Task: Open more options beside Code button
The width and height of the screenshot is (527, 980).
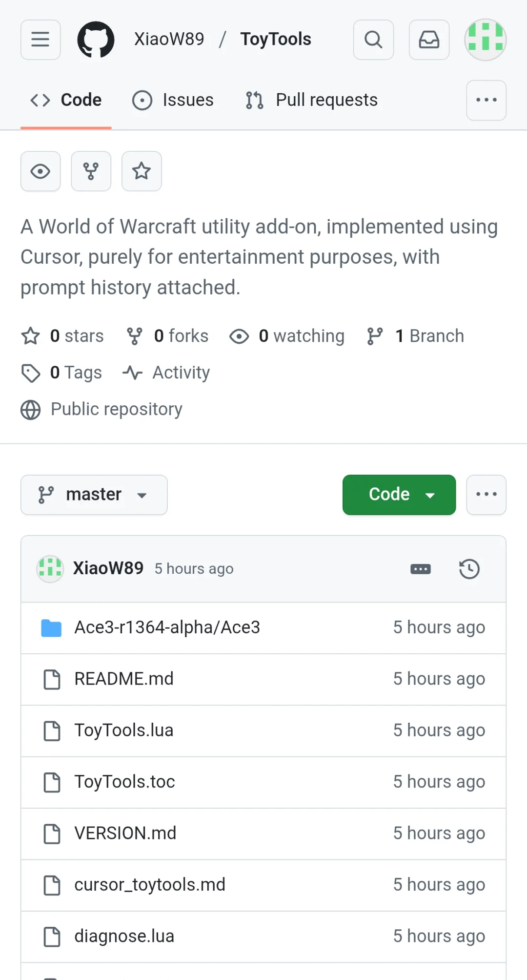Action: pos(486,495)
